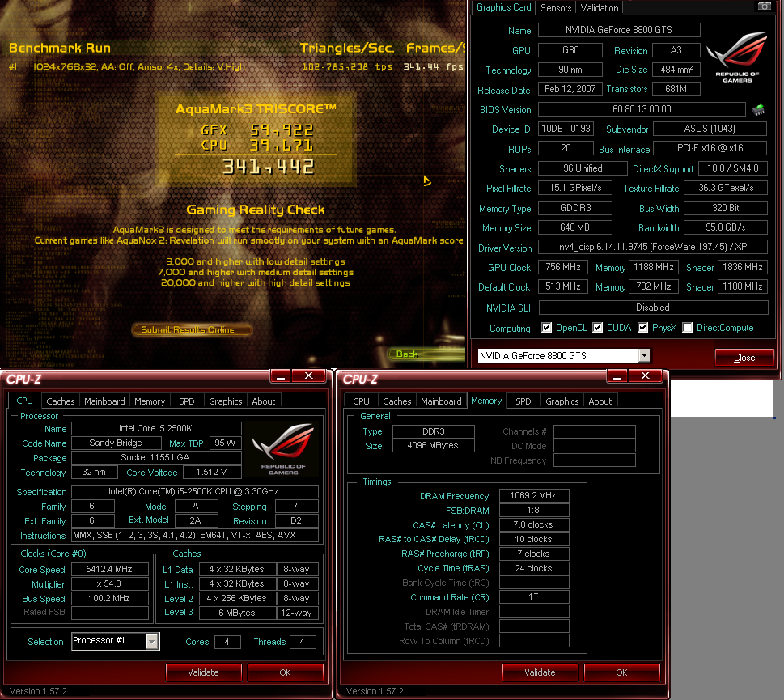784x700 pixels.
Task: Open the GeForce 8800 GTS card dropdown
Action: (644, 355)
